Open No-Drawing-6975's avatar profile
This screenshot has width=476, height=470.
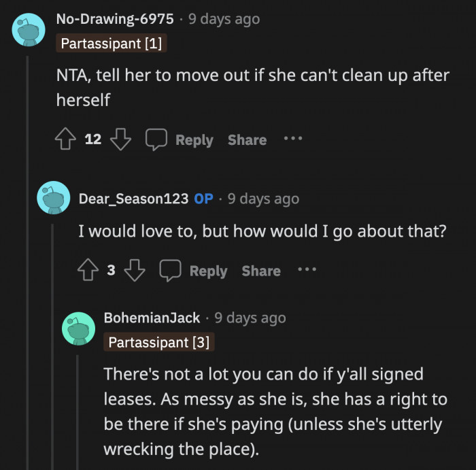[29, 29]
